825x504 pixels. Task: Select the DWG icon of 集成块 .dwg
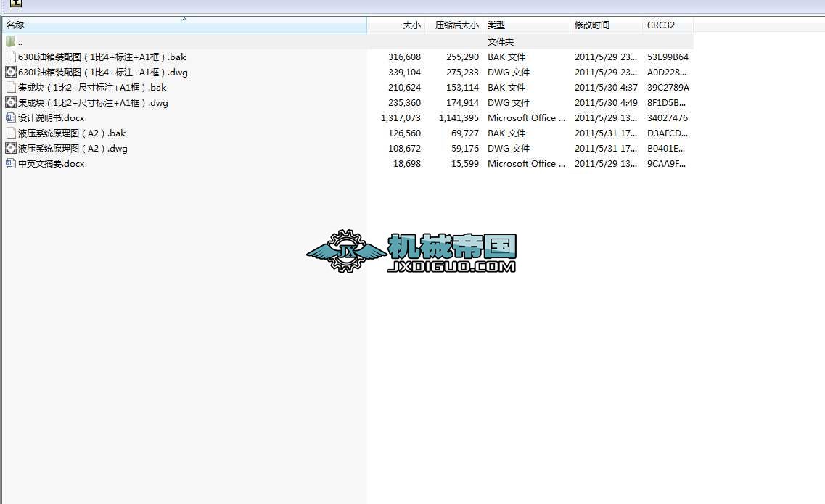point(11,103)
